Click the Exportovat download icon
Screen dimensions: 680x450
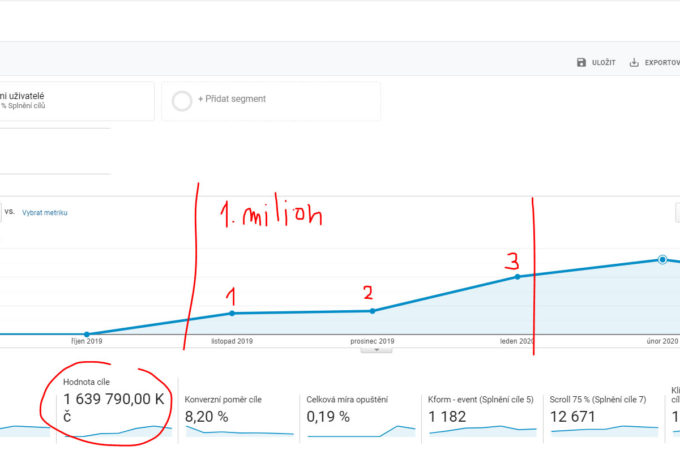pyautogui.click(x=634, y=62)
